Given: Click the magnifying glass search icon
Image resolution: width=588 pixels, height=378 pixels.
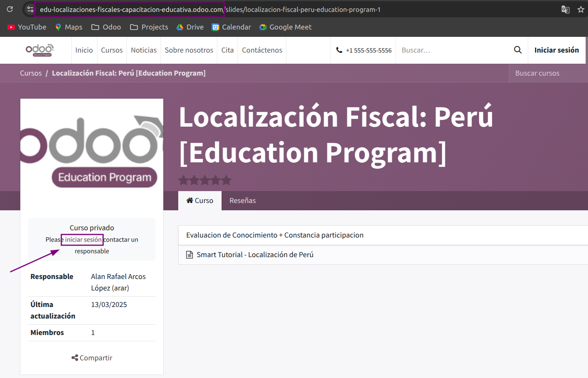Looking at the screenshot, I should tap(518, 50).
